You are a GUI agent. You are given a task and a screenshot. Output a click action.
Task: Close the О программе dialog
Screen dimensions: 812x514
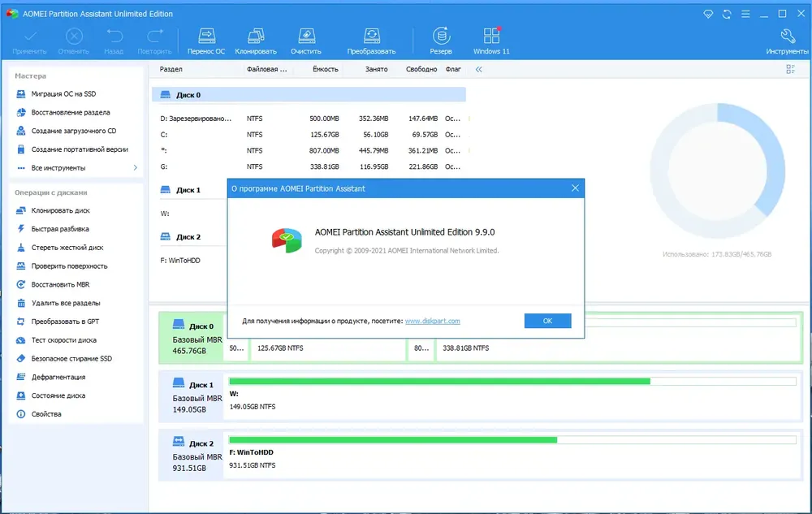tap(575, 188)
